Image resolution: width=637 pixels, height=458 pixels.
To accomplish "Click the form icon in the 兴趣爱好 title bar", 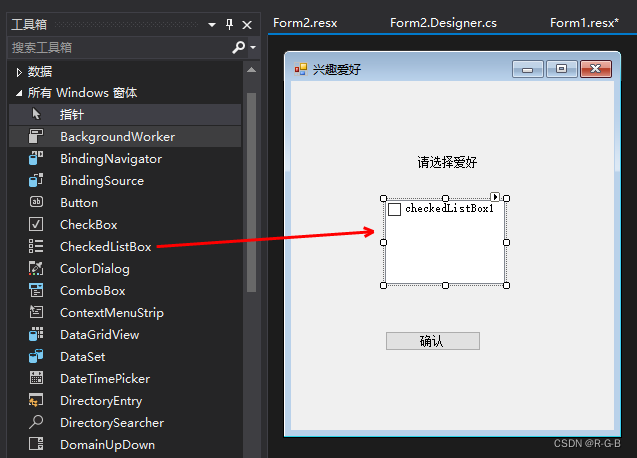I will pos(301,69).
